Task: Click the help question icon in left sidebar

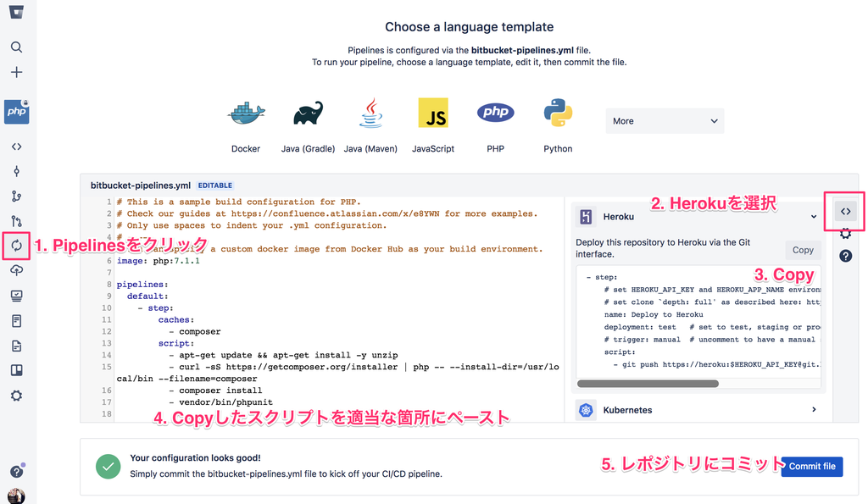Action: coord(17,471)
